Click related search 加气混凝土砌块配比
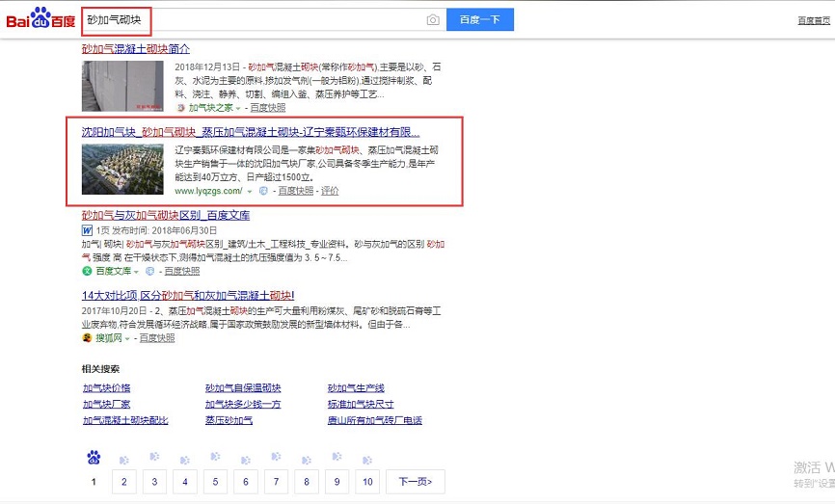The image size is (835, 504). coord(125,420)
